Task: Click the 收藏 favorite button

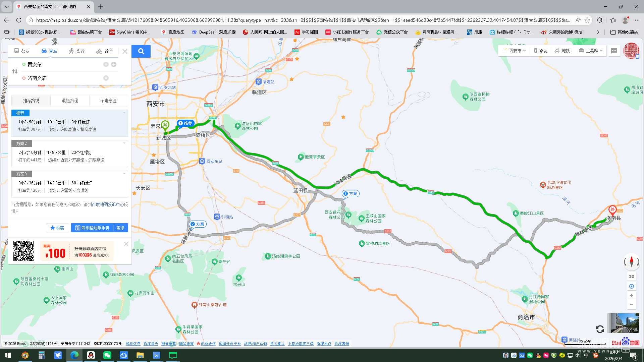Action: point(57,228)
